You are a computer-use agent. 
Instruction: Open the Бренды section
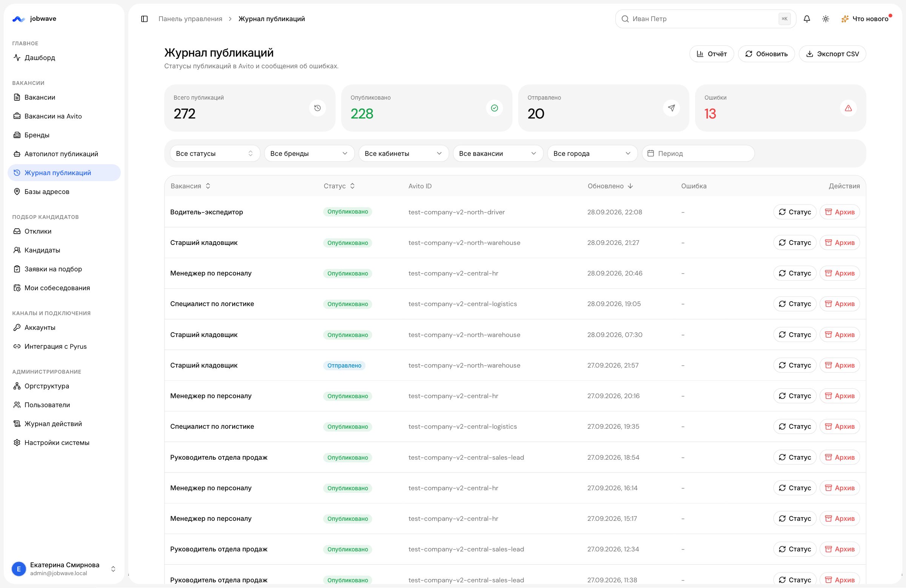pos(64,135)
